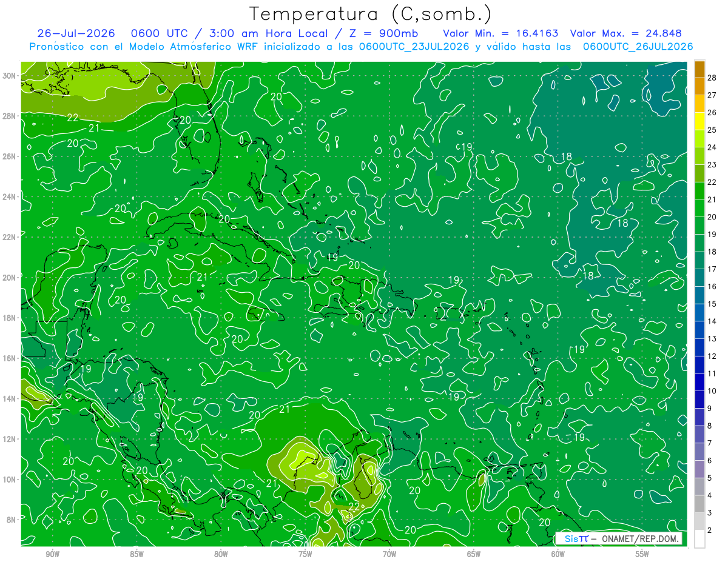Click the "26N" latitude axis label

point(10,156)
